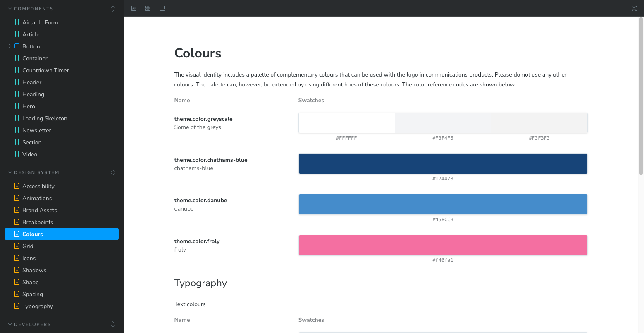Expand the Button component tree arrow
The image size is (644, 333).
(x=10, y=46)
